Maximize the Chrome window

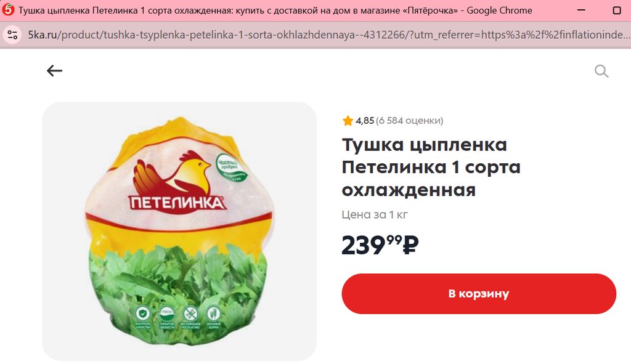[x=616, y=10]
